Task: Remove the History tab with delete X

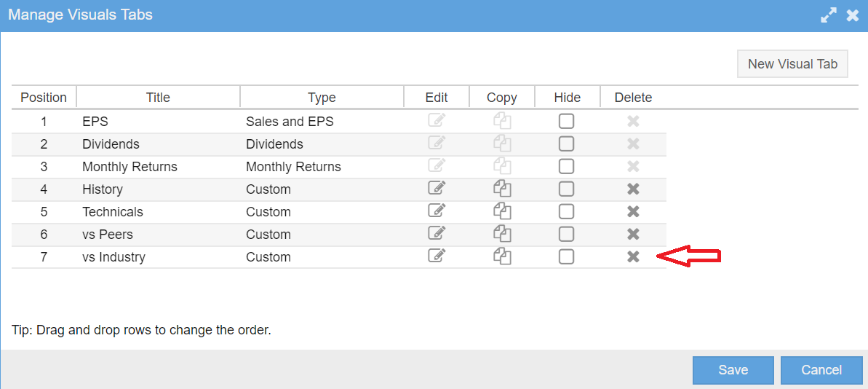Action: coord(633,189)
